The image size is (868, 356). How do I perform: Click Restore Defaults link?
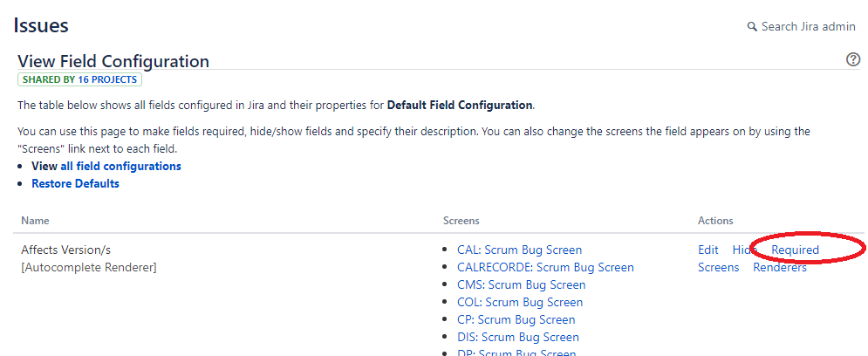[x=75, y=184]
